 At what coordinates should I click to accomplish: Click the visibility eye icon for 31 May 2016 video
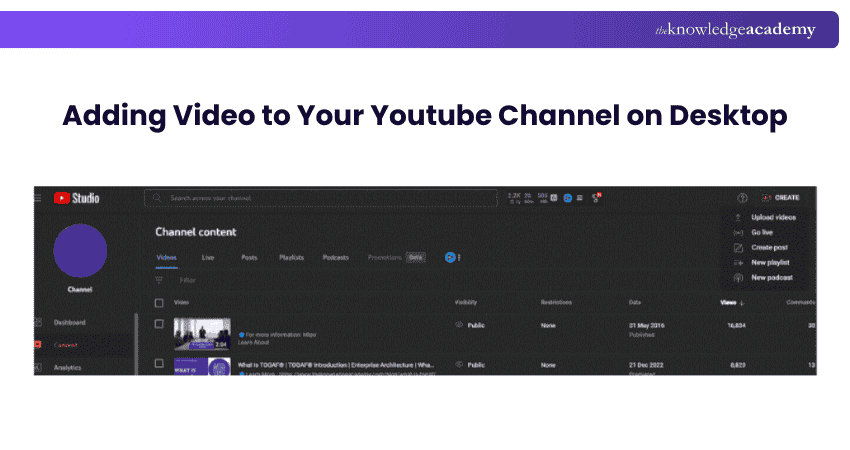pyautogui.click(x=459, y=325)
